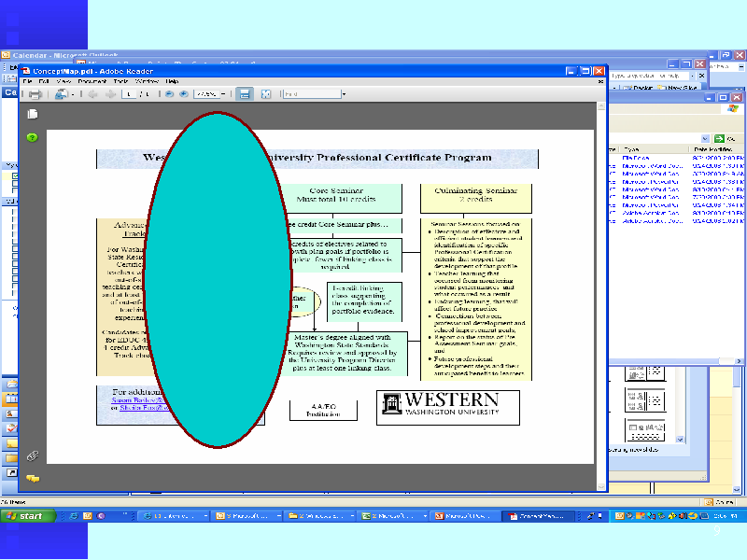
Task: Click the Print icon in Adobe Reader
Action: (x=35, y=94)
